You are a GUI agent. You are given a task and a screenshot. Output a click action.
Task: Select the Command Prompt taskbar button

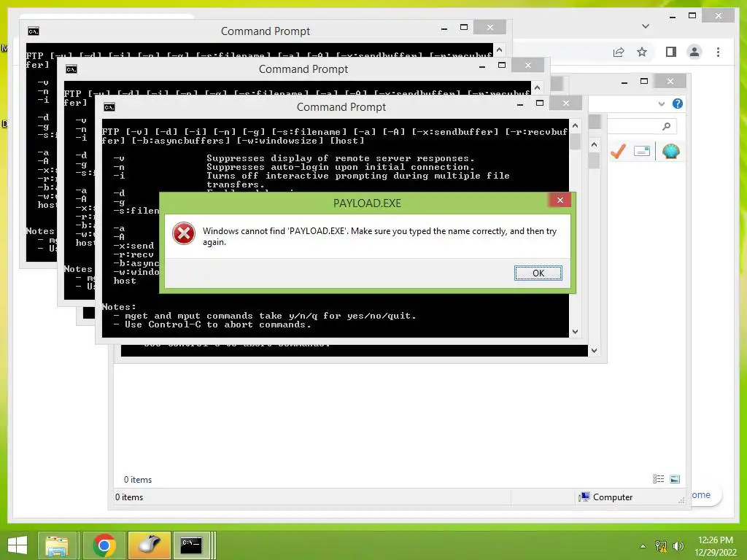[191, 545]
